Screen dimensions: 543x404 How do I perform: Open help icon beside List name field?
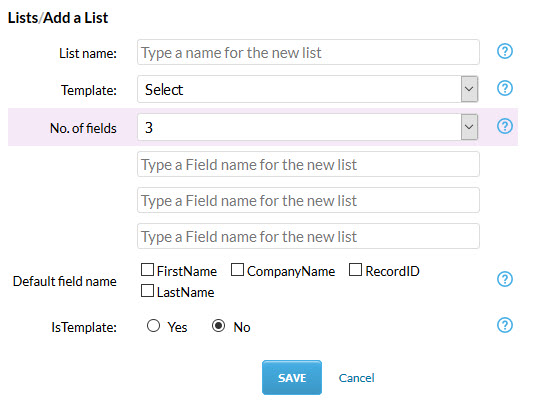pyautogui.click(x=505, y=52)
